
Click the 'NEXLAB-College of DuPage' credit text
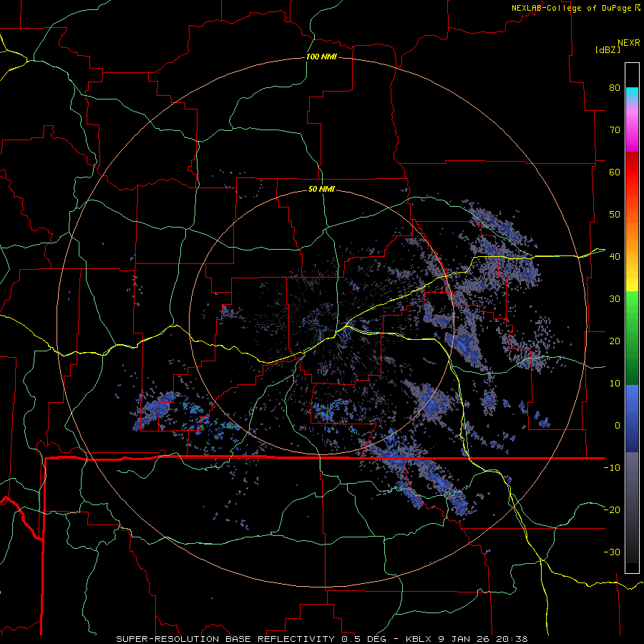573,8
